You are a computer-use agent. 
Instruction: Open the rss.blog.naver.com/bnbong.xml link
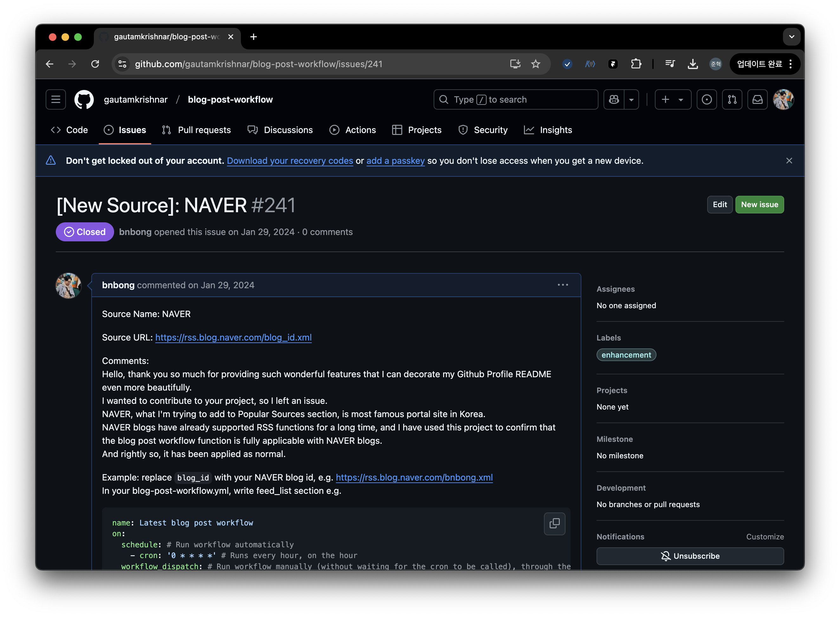(414, 478)
